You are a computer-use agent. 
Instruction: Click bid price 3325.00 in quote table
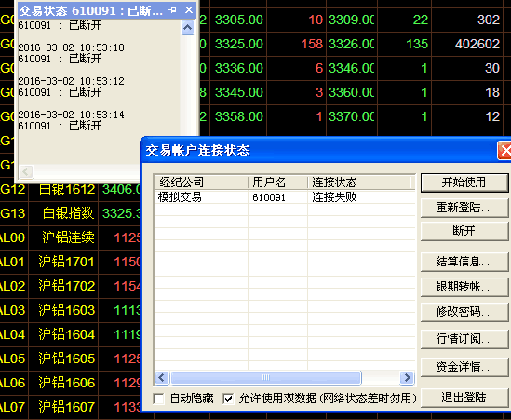(x=239, y=44)
